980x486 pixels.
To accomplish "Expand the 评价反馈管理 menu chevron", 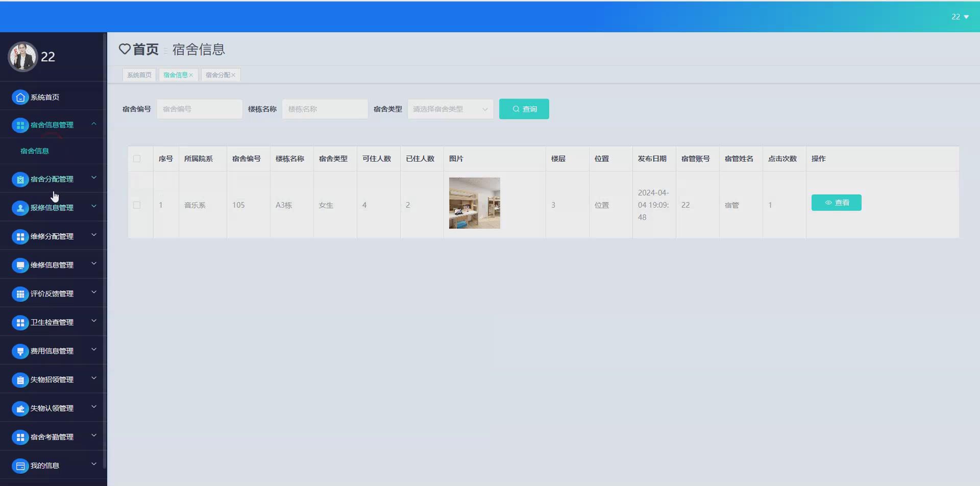I will tap(94, 292).
